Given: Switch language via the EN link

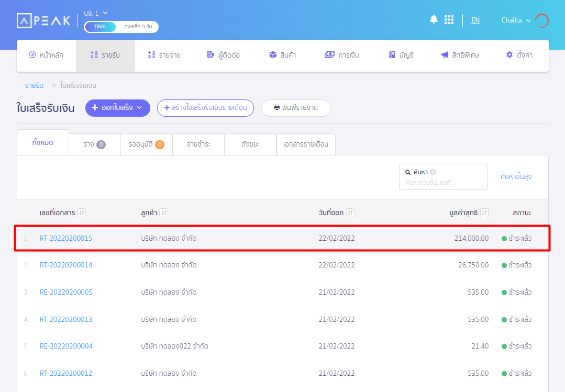Looking at the screenshot, I should tap(475, 20).
